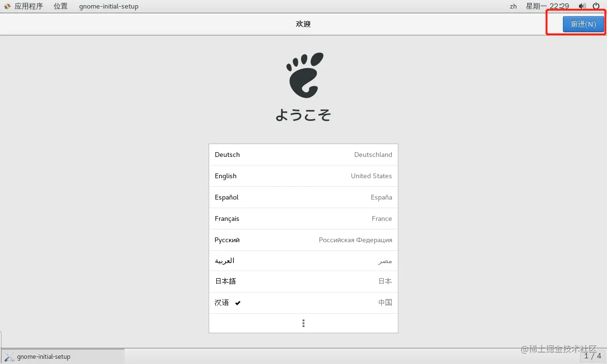
Task: Click the zh input source indicator
Action: (513, 6)
